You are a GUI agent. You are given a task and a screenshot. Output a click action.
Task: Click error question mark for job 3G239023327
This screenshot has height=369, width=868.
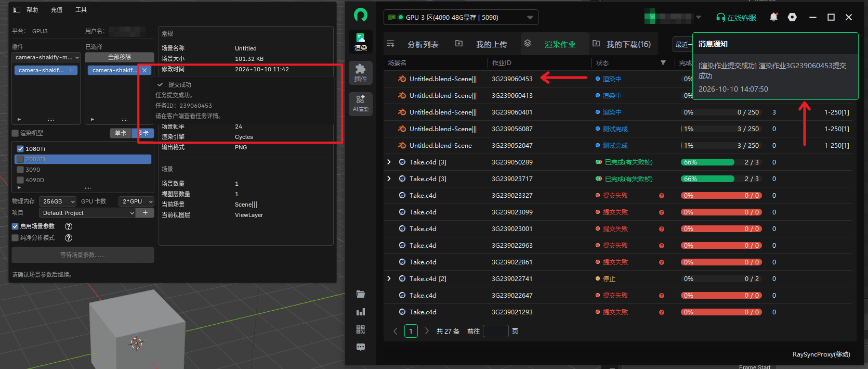click(x=662, y=196)
